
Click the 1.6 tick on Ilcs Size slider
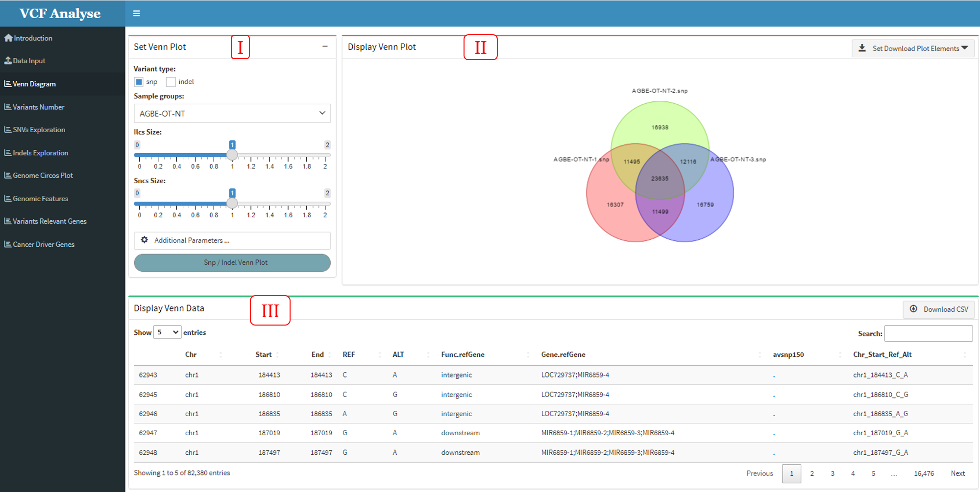288,166
